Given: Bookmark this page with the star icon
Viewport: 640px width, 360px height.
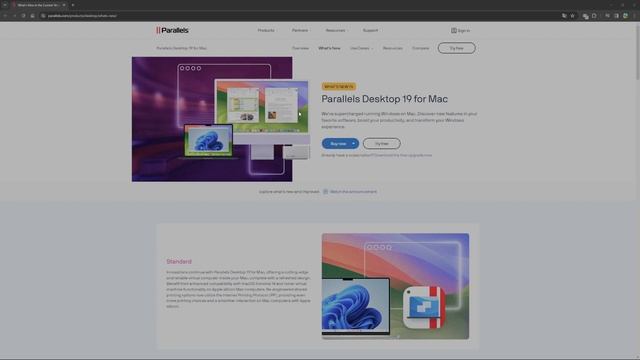Looking at the screenshot, I should point(572,16).
